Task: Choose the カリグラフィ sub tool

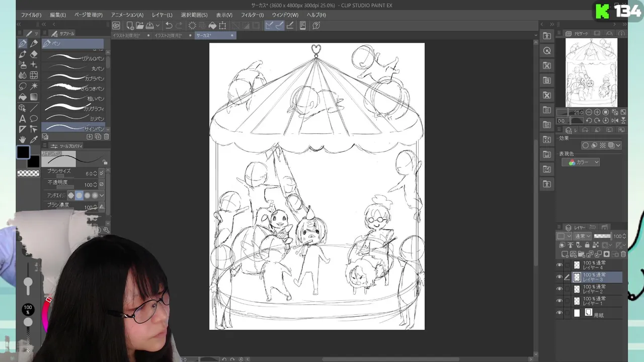Action: (73, 109)
